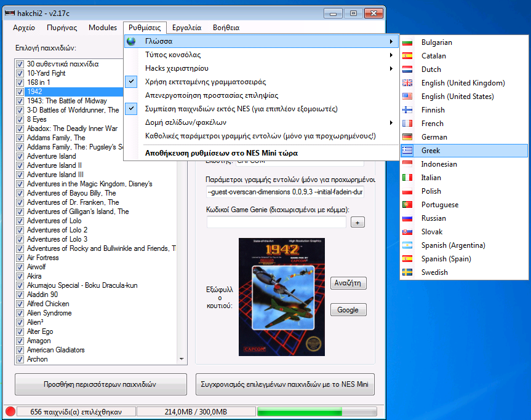
Task: Click the Slovak flag icon
Action: [407, 232]
